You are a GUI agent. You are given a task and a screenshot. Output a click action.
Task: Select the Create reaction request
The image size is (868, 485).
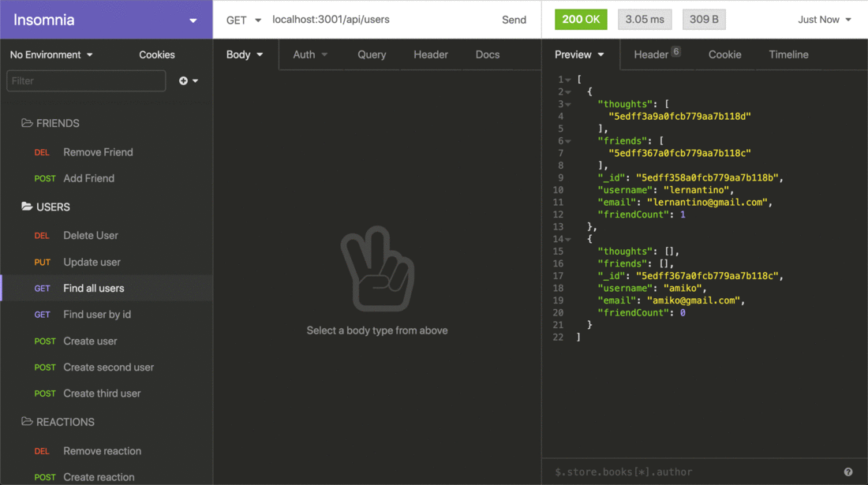pyautogui.click(x=107, y=476)
